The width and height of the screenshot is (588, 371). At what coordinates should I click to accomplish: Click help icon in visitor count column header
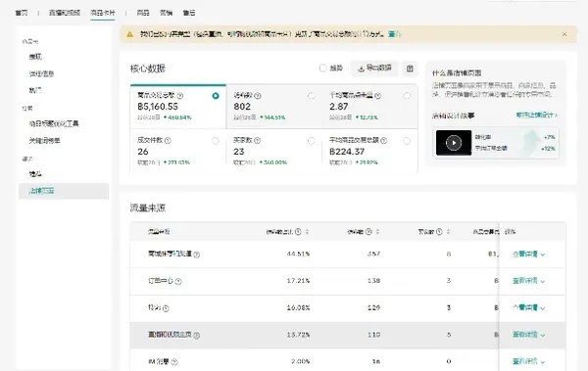[368, 232]
